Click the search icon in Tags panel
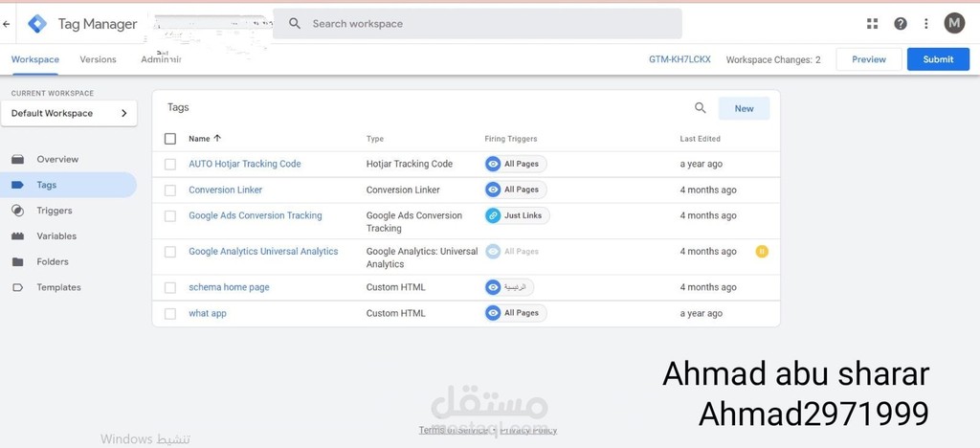980x448 pixels. 700,108
